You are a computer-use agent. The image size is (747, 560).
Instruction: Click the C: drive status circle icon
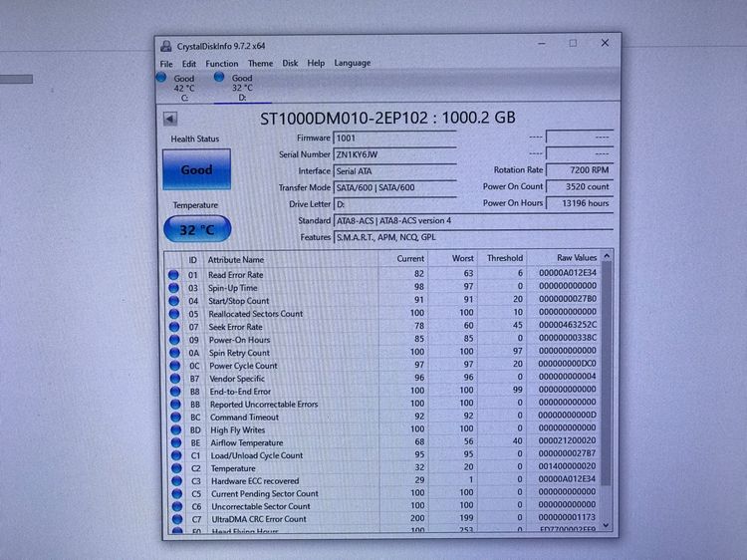pyautogui.click(x=161, y=77)
